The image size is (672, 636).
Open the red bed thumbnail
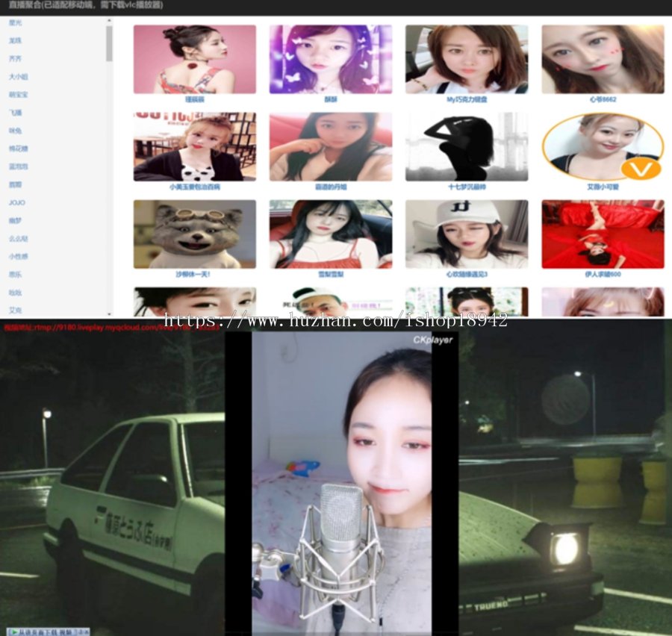pyautogui.click(x=603, y=234)
